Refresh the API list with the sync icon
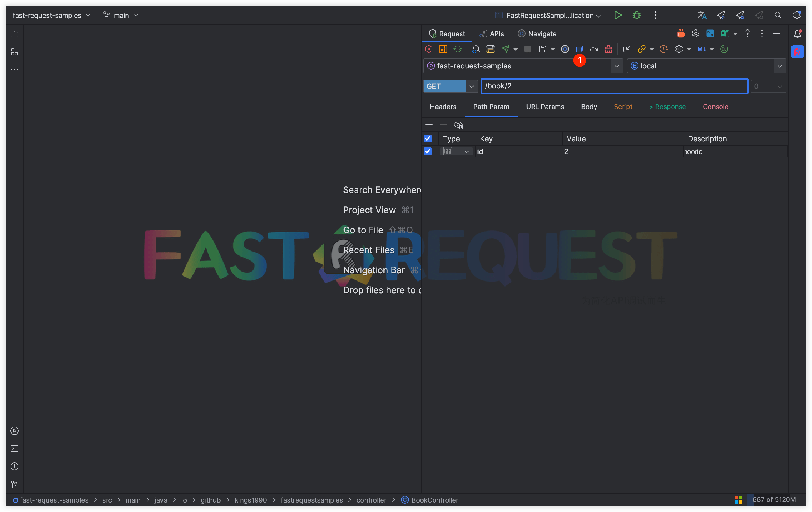This screenshot has width=812, height=512. click(458, 49)
